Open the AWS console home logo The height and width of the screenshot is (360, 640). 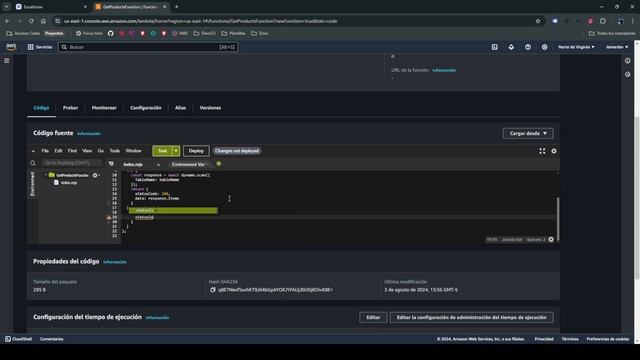point(11,47)
